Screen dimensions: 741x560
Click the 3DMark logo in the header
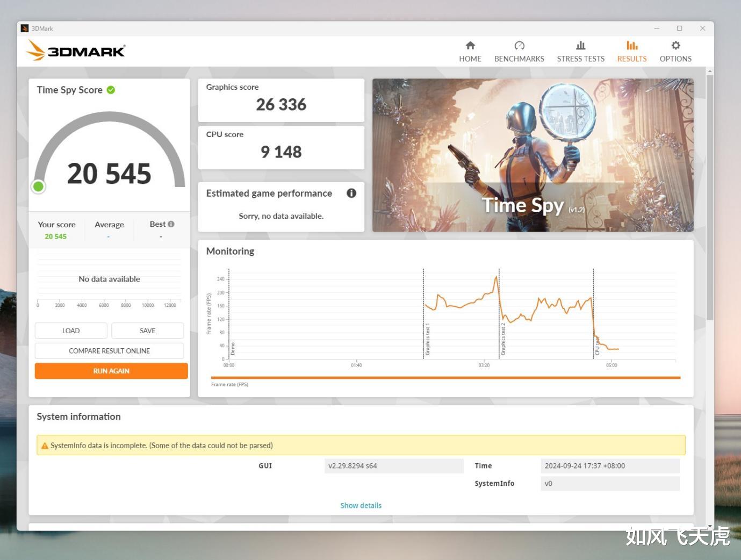point(76,51)
